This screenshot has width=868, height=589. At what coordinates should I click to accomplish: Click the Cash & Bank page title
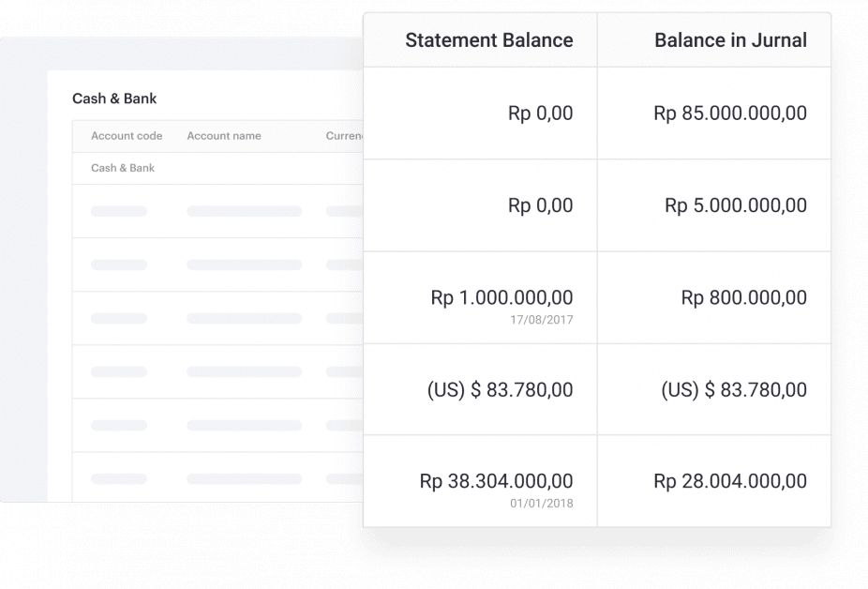[x=114, y=98]
